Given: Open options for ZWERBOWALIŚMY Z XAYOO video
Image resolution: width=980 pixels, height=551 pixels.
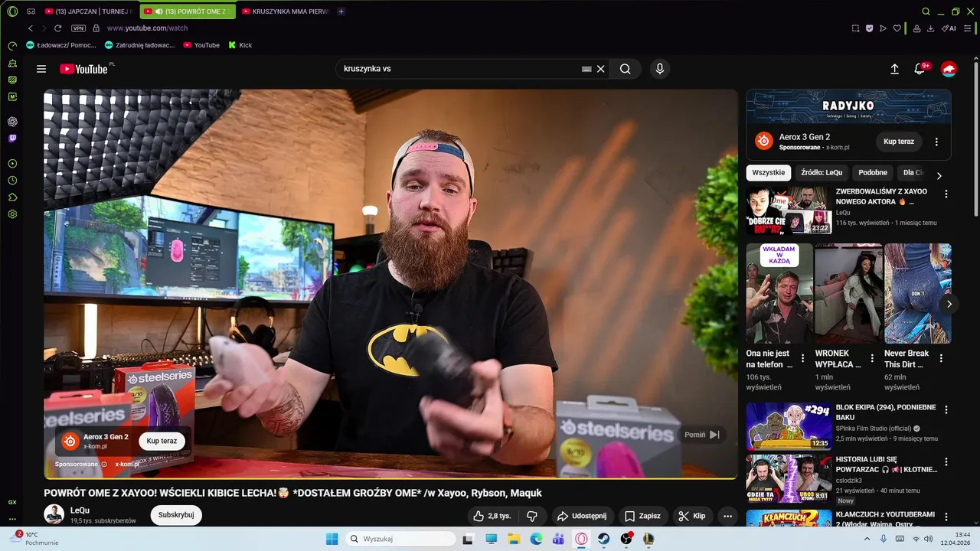Looking at the screenshot, I should point(946,194).
